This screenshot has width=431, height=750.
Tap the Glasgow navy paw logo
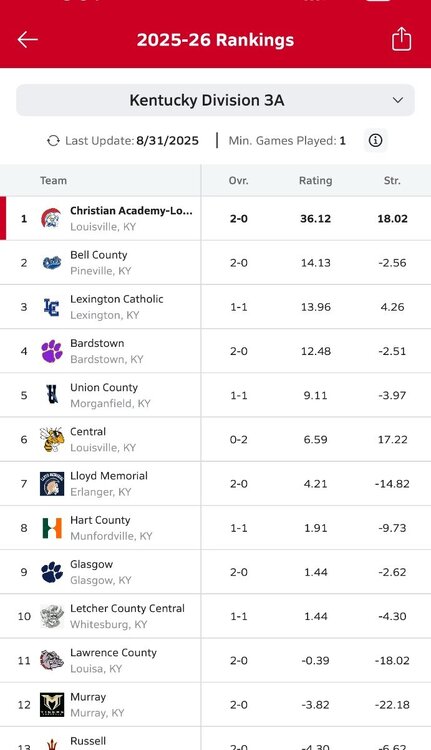52,572
